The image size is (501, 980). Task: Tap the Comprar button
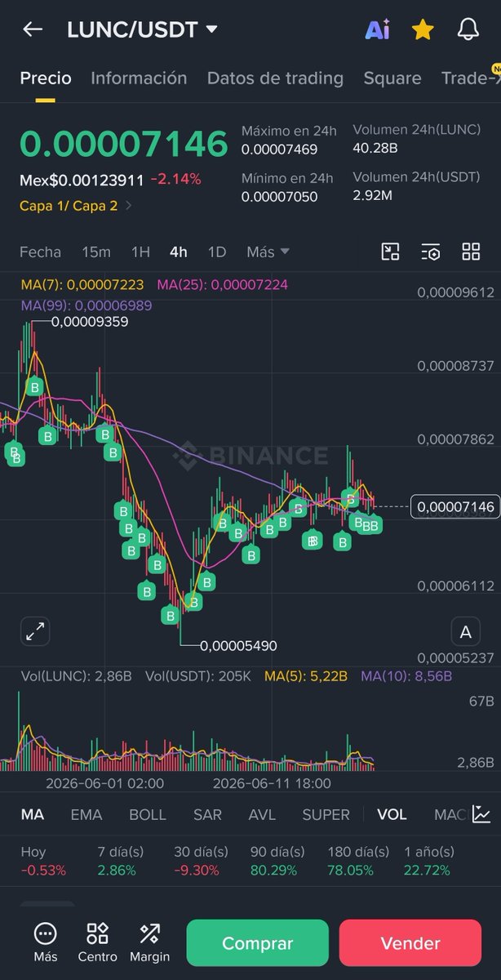pyautogui.click(x=257, y=943)
